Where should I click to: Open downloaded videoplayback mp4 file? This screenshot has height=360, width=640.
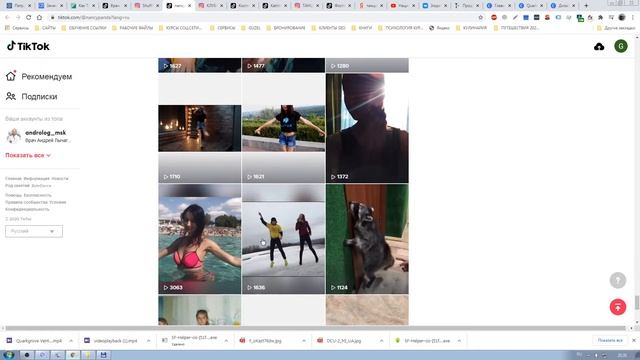coord(111,340)
